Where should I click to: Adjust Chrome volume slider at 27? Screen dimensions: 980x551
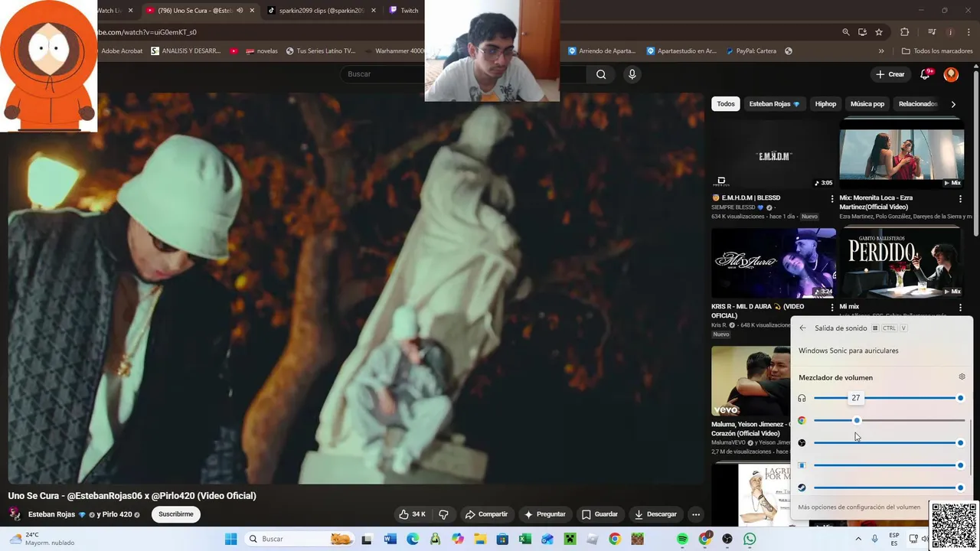pyautogui.click(x=857, y=420)
